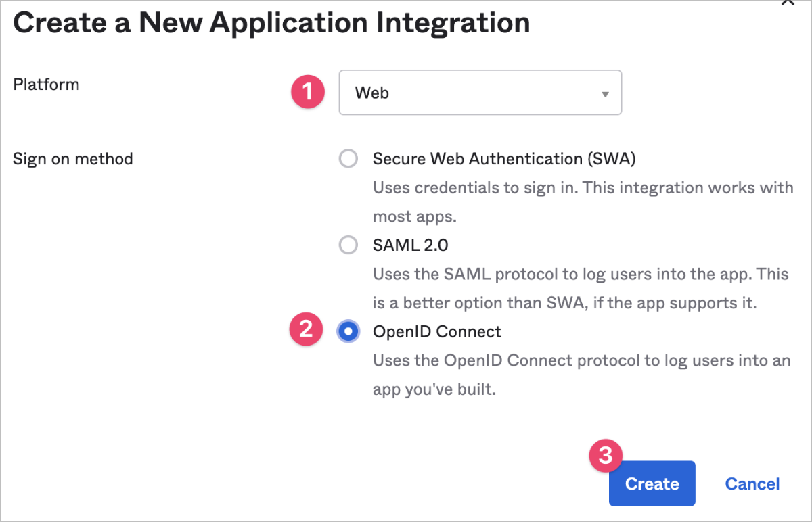Click the red step 1 badge

click(308, 91)
